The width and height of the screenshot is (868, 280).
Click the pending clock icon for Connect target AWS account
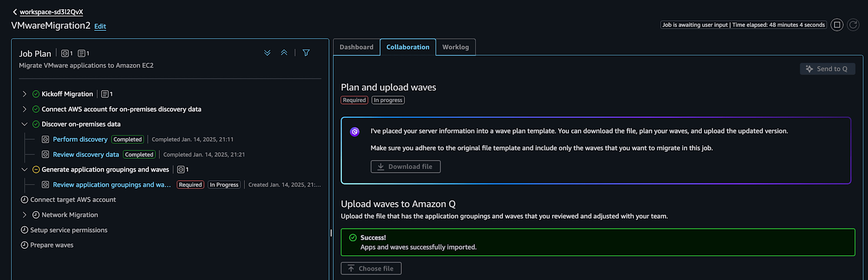[25, 200]
